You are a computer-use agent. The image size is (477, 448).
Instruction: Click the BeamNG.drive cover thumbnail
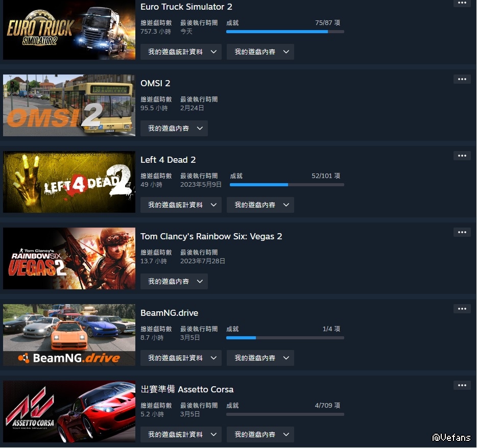pyautogui.click(x=69, y=335)
